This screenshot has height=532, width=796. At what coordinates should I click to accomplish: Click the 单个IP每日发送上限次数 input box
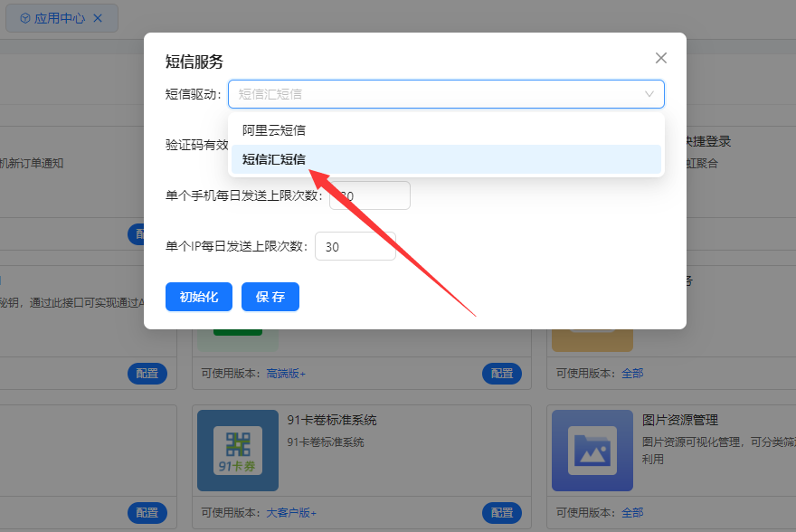click(x=355, y=246)
